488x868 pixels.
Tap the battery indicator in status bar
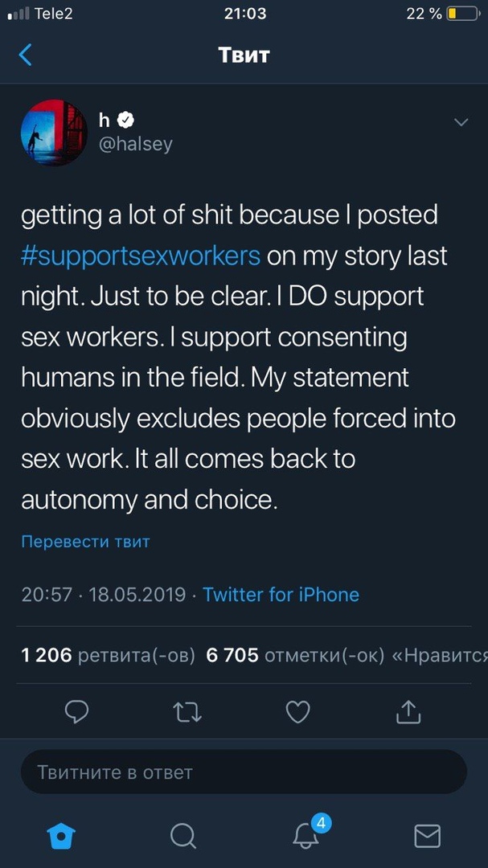pos(461,14)
